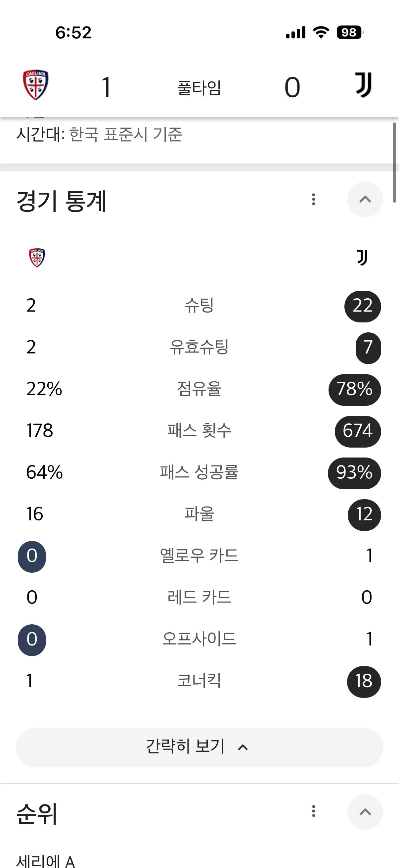Tap the small Juventus logo above stats
Image resolution: width=399 pixels, height=868 pixels.
coord(362,258)
